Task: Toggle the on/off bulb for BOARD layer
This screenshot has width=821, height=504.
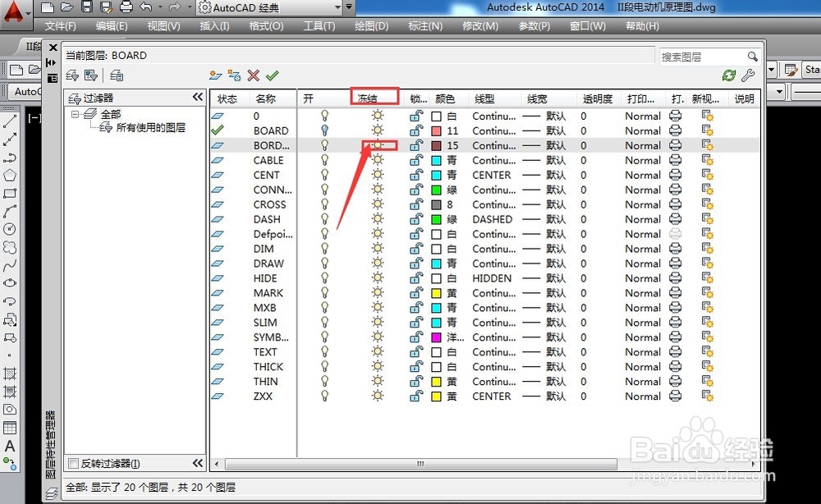Action: pos(324,131)
